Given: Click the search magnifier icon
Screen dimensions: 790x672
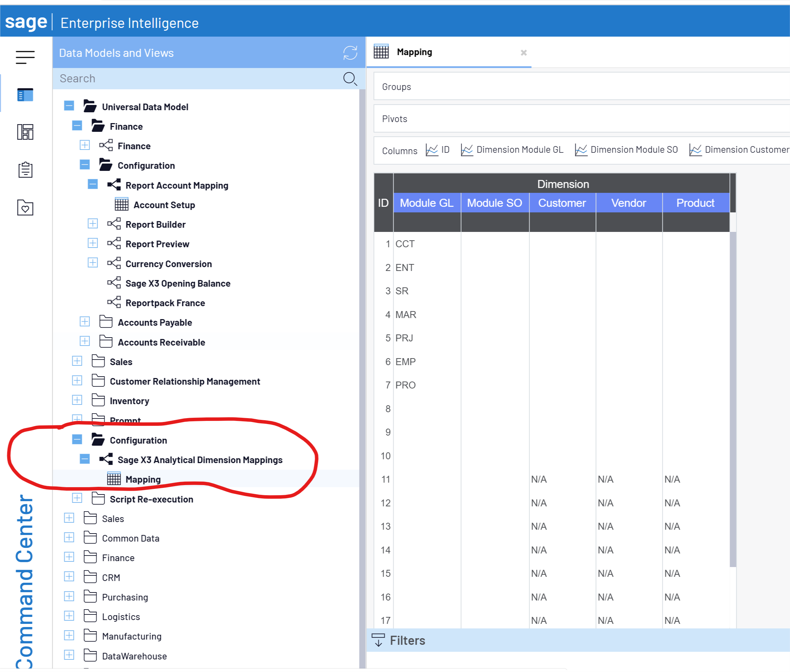Looking at the screenshot, I should coord(350,79).
